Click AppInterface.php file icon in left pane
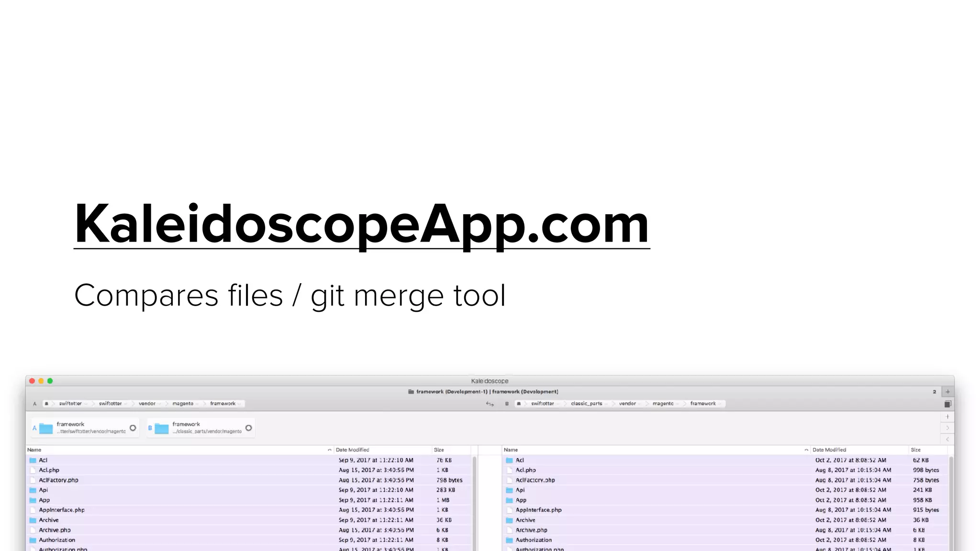The width and height of the screenshot is (980, 551). (x=33, y=510)
